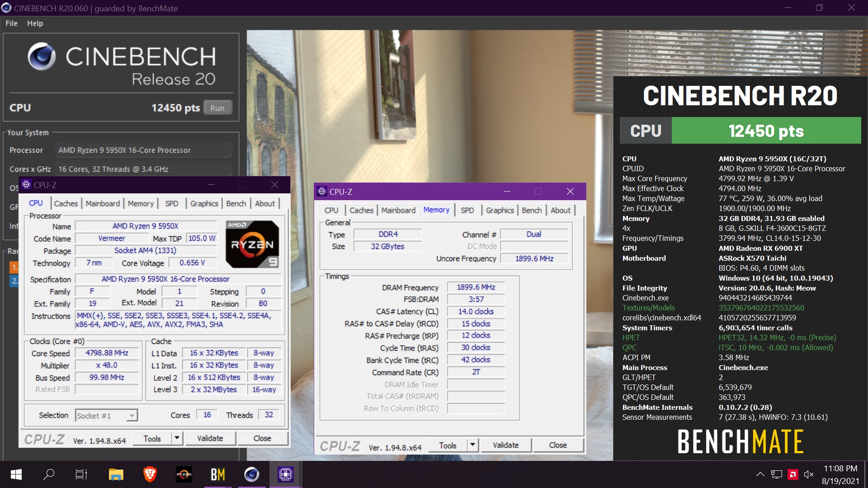This screenshot has height=488, width=868.
Task: Open taskbar clock showing 11:08 PM
Action: 840,474
